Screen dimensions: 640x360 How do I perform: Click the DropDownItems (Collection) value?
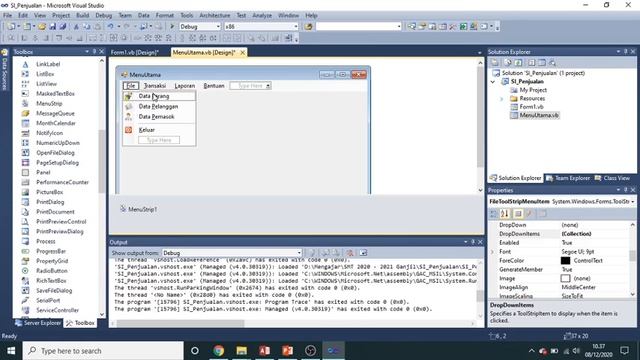pos(576,234)
